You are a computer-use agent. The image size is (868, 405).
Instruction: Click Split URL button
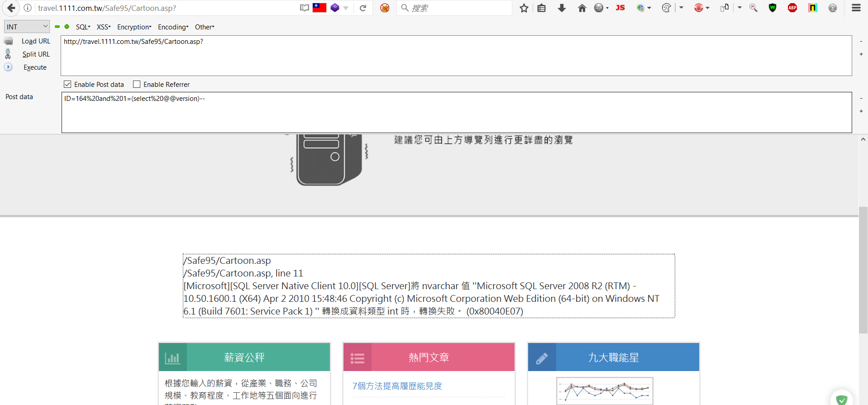[x=36, y=54]
